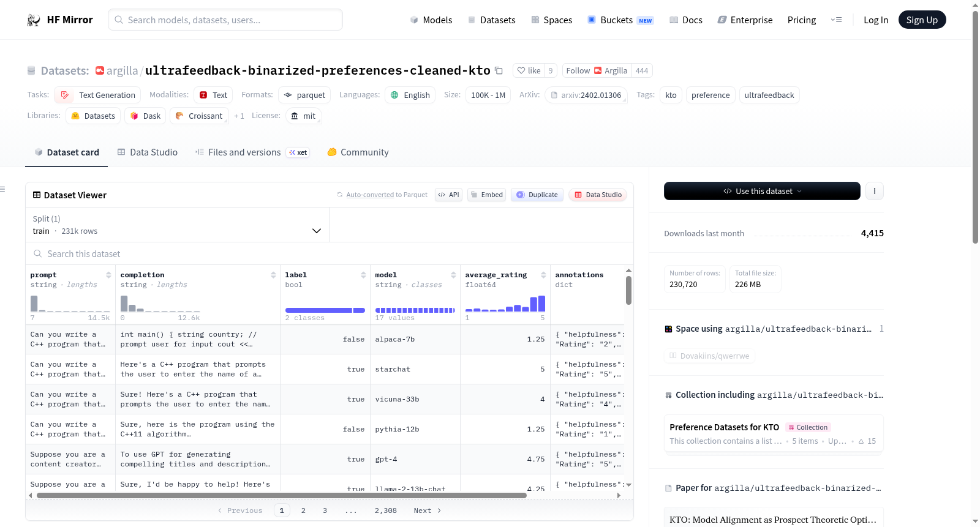The height and width of the screenshot is (527, 980).
Task: Click the Search this dataset field
Action: (330, 253)
